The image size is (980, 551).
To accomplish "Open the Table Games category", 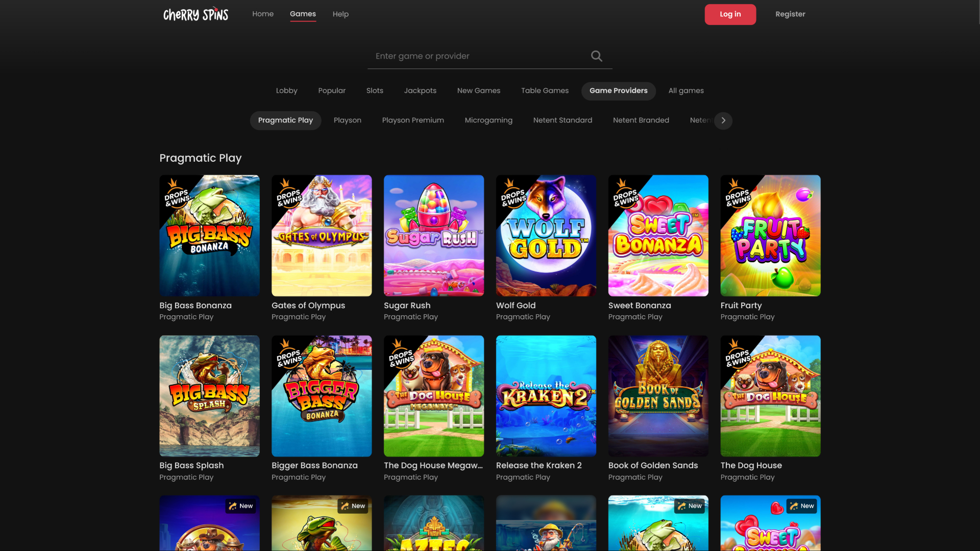I will pyautogui.click(x=545, y=91).
